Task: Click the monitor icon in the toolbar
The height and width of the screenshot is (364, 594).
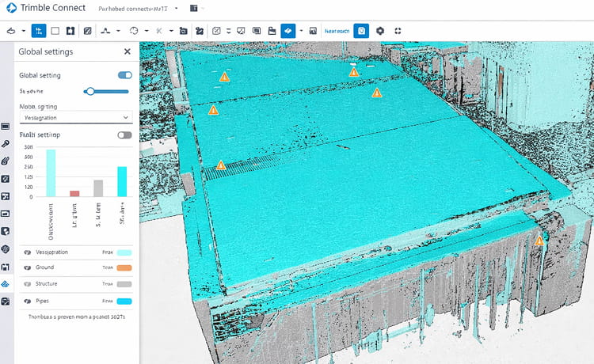Action: [x=241, y=31]
